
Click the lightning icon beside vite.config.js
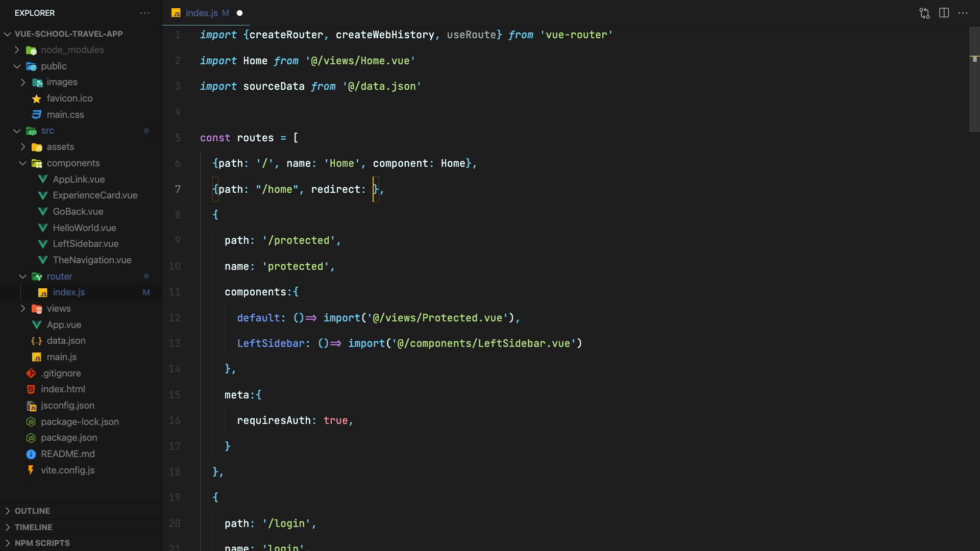pos(31,470)
